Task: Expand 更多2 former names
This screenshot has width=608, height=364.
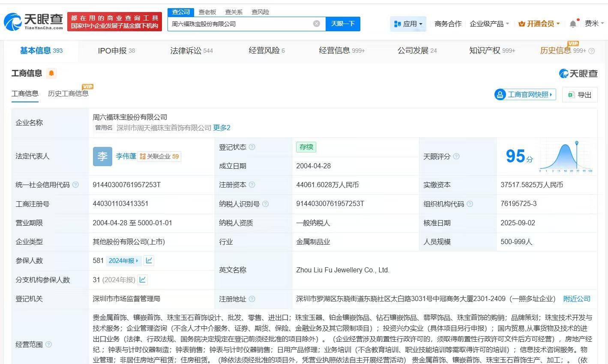Action: pyautogui.click(x=222, y=128)
